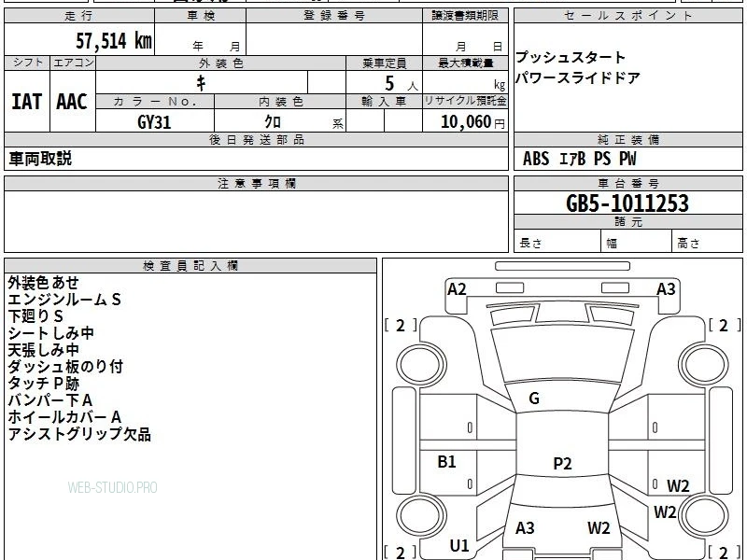Click the note ダッシュ板のり付

pyautogui.click(x=65, y=367)
